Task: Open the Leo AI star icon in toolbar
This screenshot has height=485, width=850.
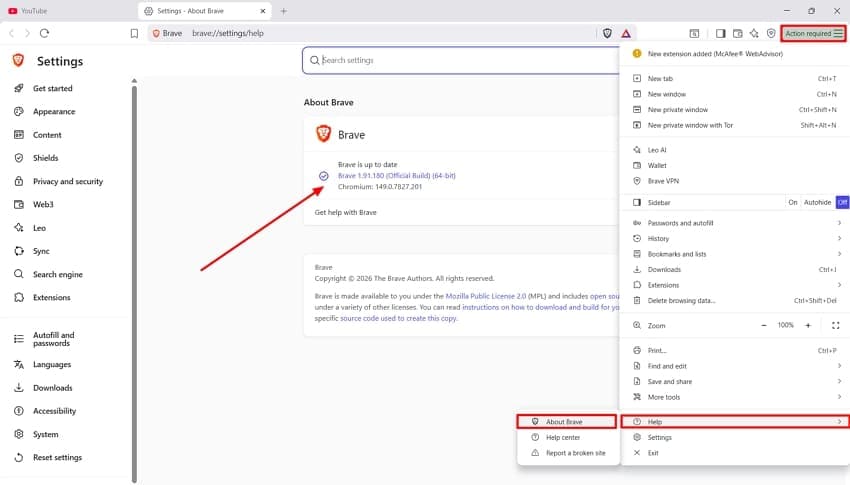Action: (x=754, y=34)
